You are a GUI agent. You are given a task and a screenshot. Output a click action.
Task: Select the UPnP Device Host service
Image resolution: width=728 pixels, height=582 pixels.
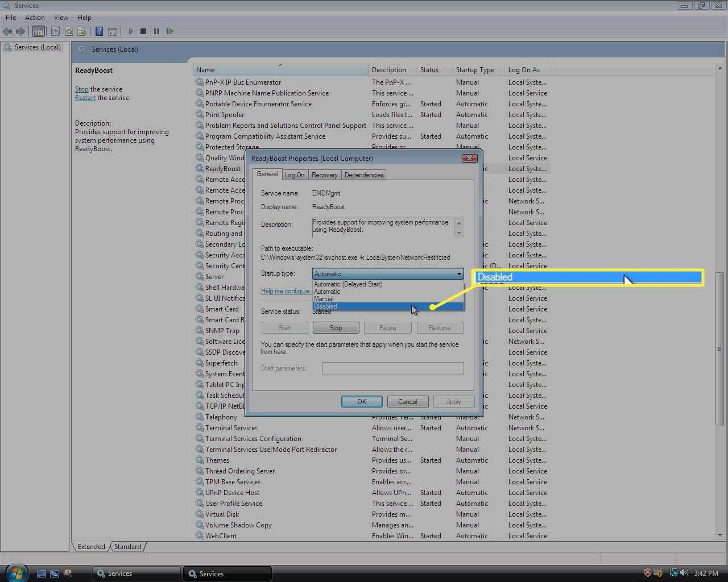(x=371, y=493)
